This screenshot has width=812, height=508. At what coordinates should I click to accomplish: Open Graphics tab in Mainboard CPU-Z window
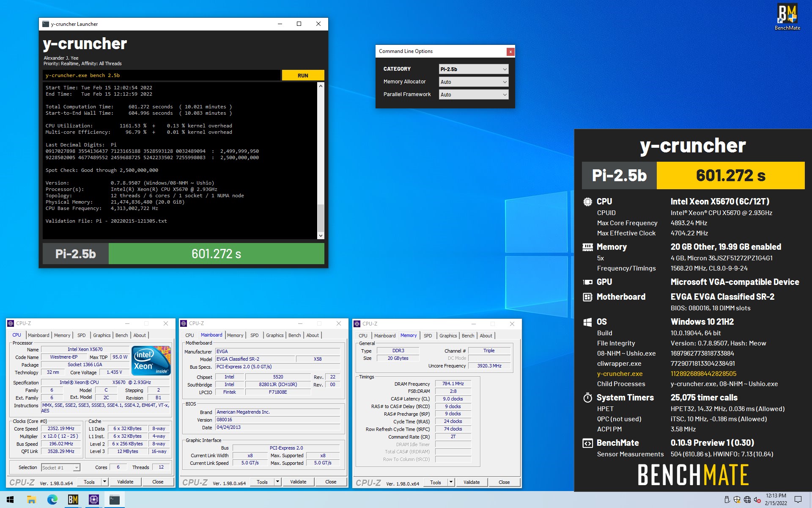tap(275, 335)
